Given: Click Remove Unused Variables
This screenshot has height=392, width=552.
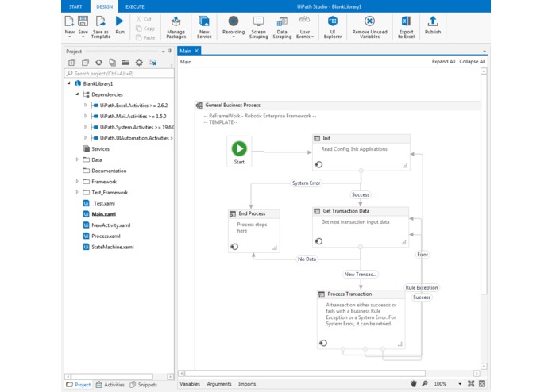Looking at the screenshot, I should [369, 21].
